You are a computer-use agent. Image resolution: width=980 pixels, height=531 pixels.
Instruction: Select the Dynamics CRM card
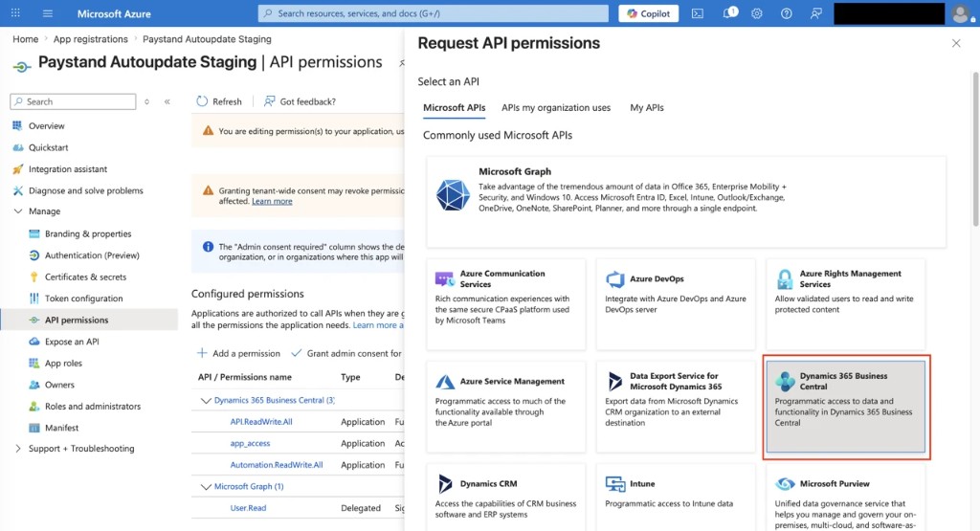506,498
